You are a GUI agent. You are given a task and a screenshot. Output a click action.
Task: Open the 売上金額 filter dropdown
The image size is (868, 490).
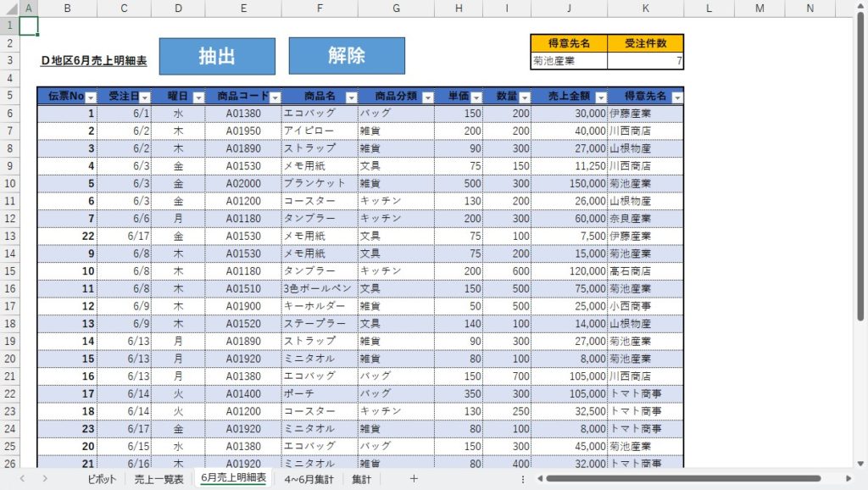[x=599, y=97]
